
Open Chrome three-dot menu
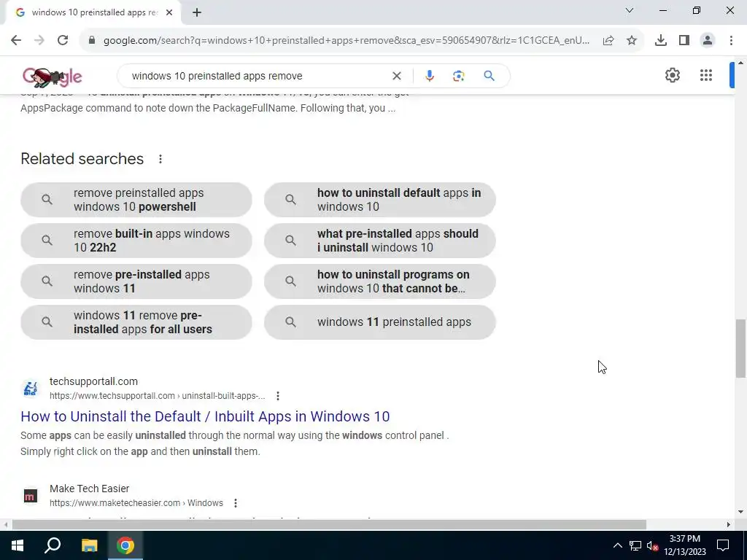click(731, 41)
